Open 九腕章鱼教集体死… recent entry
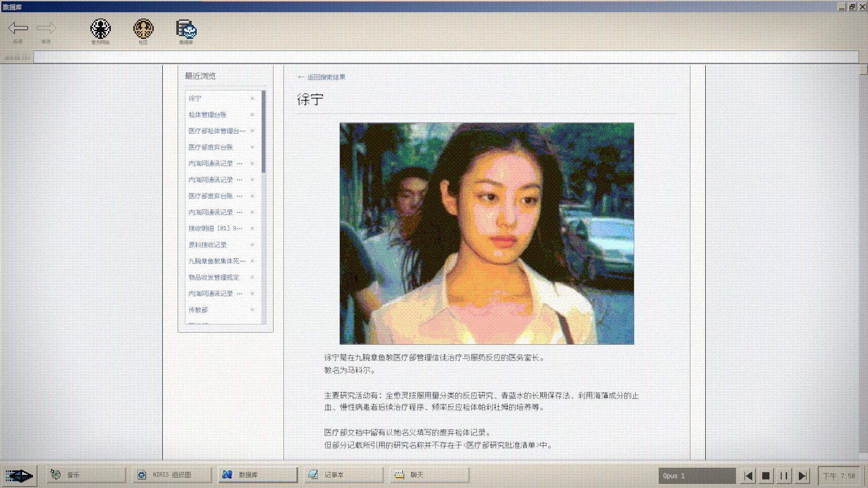The image size is (868, 488). [217, 261]
